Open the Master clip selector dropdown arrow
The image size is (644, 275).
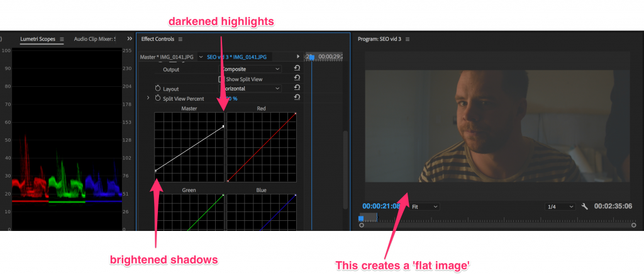coord(201,57)
